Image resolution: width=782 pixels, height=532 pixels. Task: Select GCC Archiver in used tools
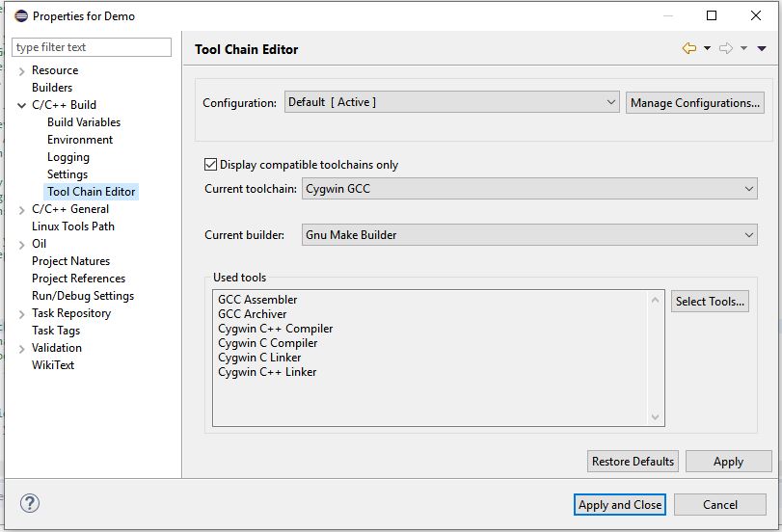[x=252, y=314]
